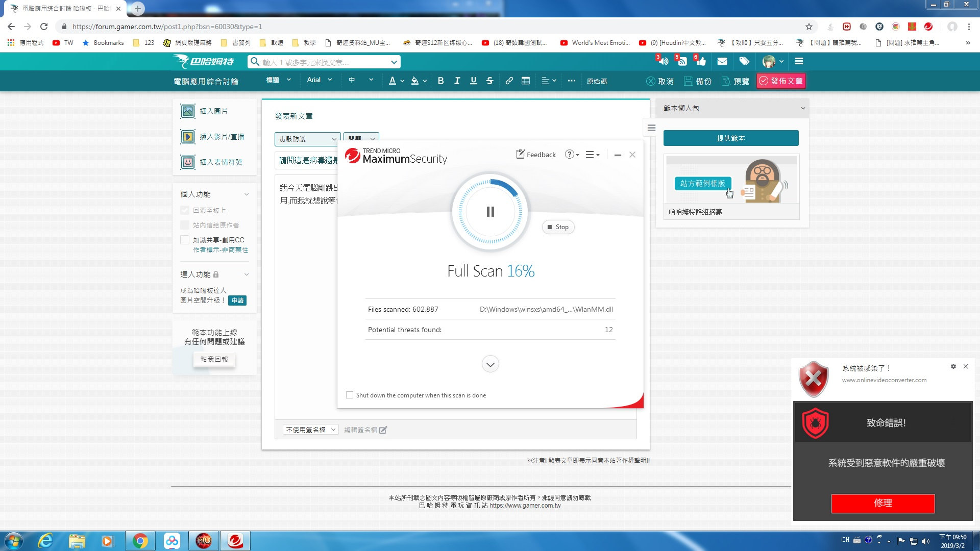
Task: Click 插入表情符號 insert emoji icon
Action: (x=188, y=162)
